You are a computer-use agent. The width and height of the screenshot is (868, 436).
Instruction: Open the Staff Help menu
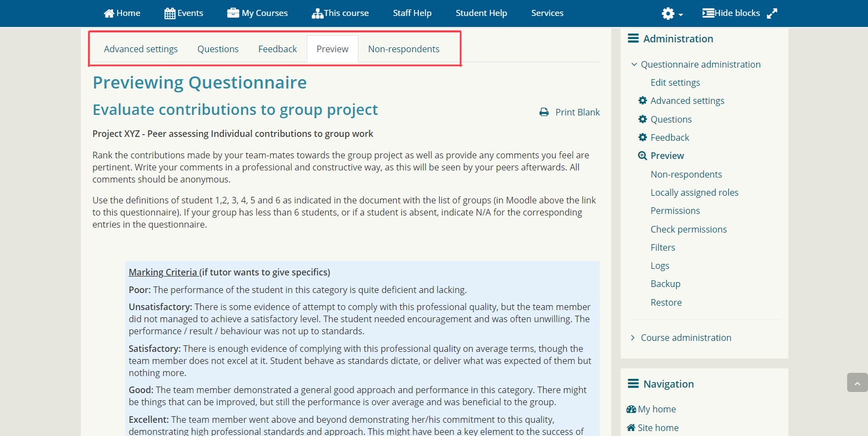412,13
